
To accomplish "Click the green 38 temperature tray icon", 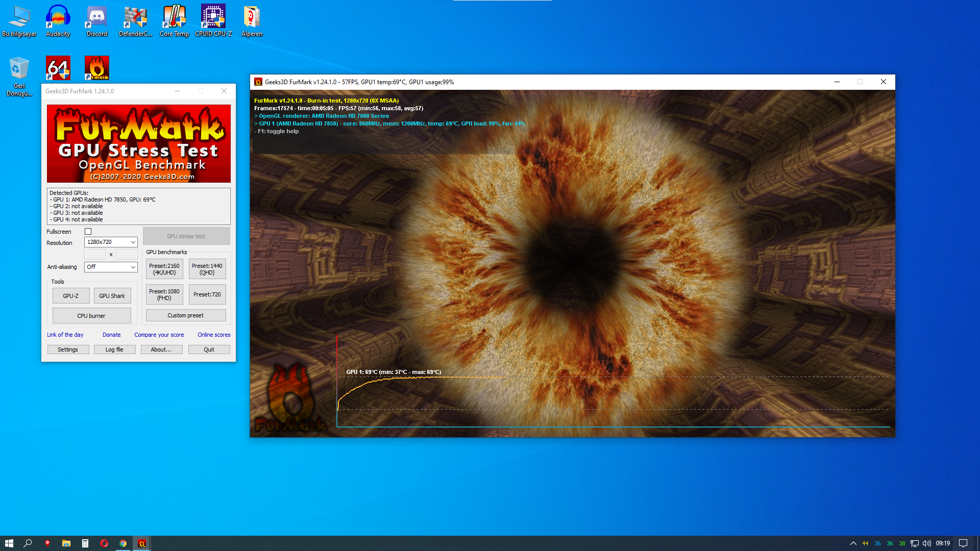I will pos(902,543).
